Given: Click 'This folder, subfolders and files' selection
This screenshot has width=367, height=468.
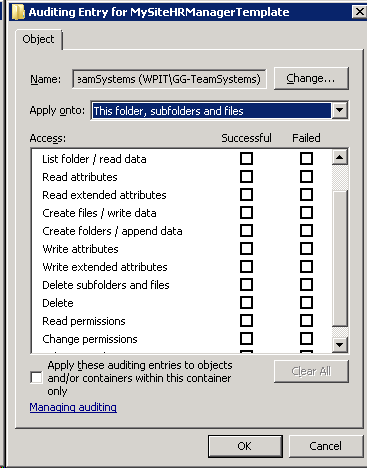Looking at the screenshot, I should pyautogui.click(x=211, y=111).
